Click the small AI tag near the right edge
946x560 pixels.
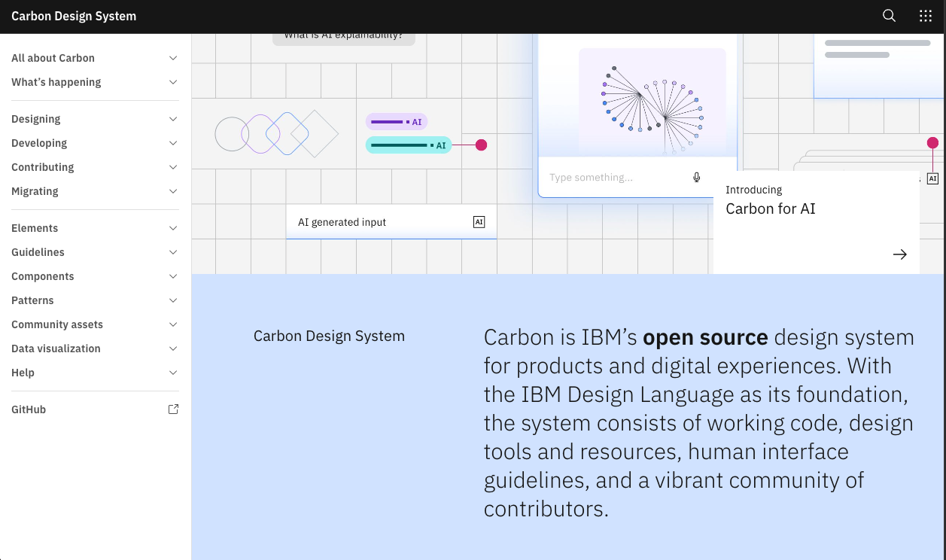click(x=932, y=178)
